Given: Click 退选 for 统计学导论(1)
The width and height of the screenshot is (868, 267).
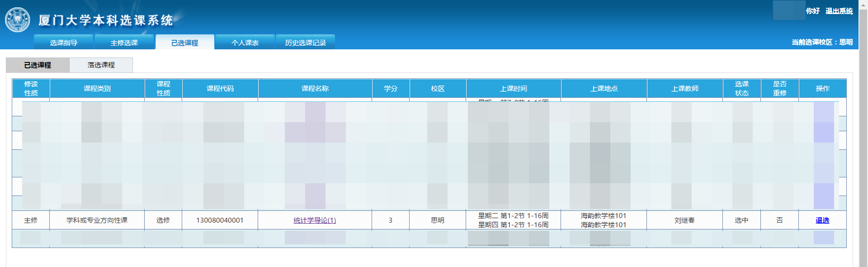Looking at the screenshot, I should click(822, 220).
